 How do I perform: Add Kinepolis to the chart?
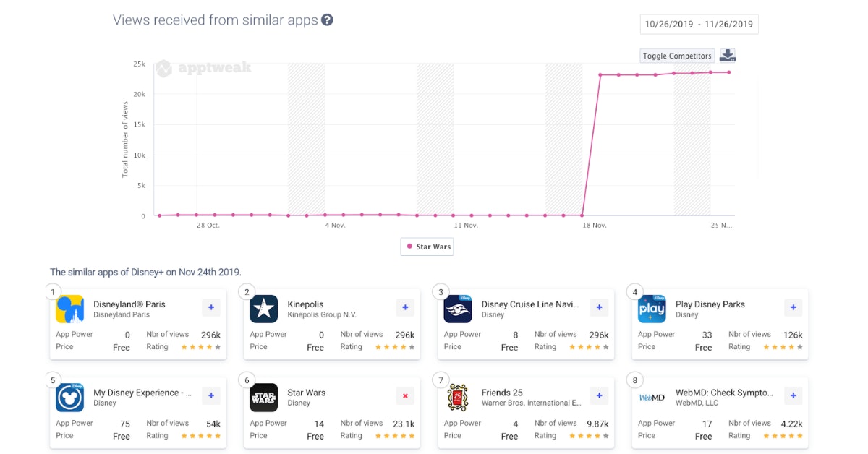click(x=405, y=307)
